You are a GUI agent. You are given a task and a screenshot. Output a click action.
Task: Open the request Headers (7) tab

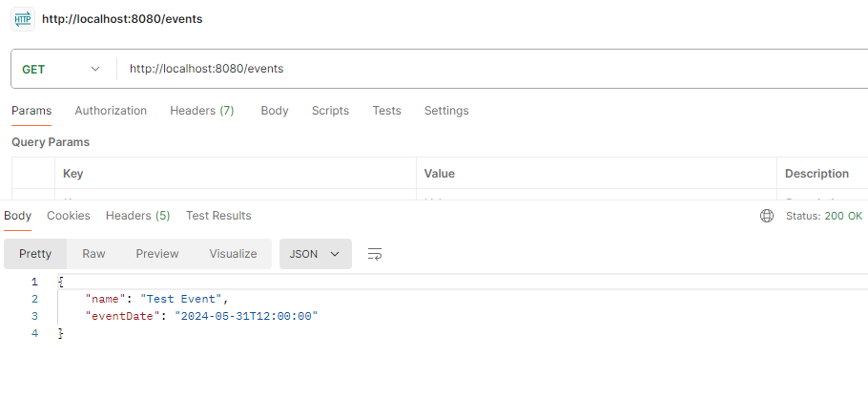coord(202,111)
